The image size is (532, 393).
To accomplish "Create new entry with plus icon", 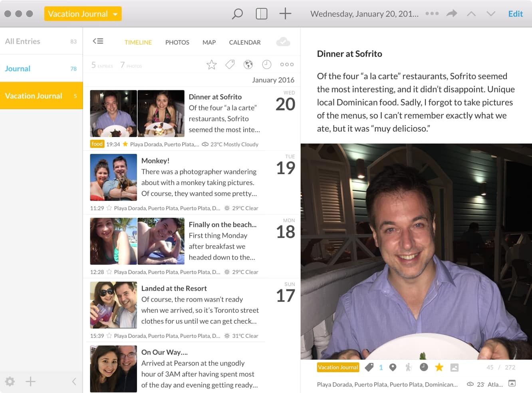I will [x=285, y=14].
